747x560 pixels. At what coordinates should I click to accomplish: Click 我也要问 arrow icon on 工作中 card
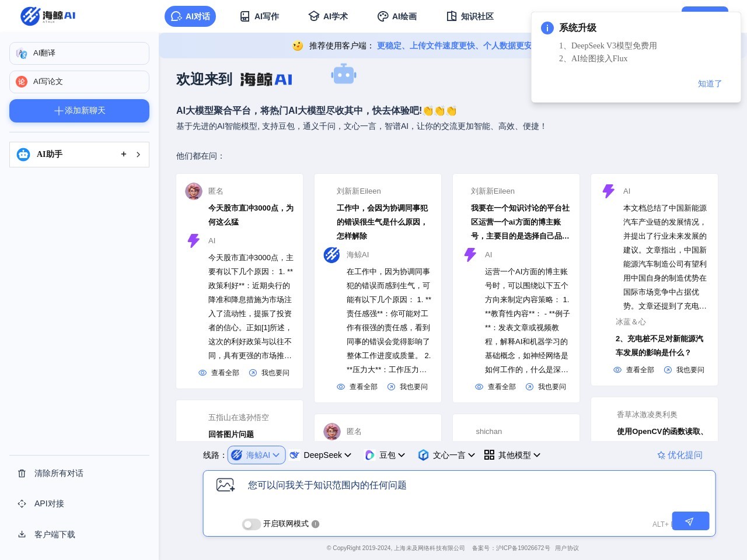pos(392,387)
